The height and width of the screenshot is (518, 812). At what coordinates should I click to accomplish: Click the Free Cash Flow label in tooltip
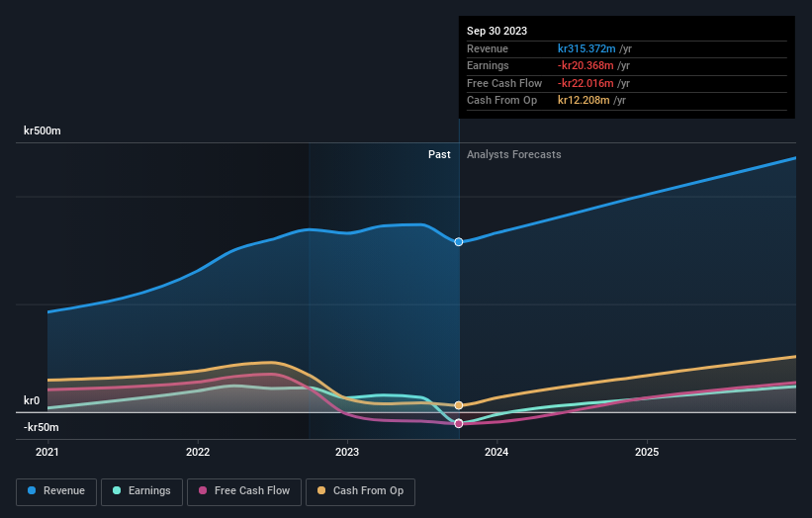pos(504,83)
